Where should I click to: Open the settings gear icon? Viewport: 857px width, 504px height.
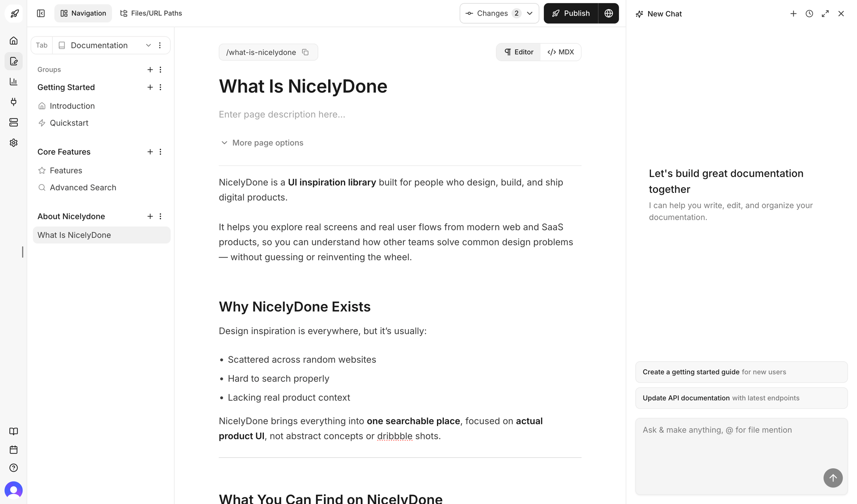(x=14, y=143)
